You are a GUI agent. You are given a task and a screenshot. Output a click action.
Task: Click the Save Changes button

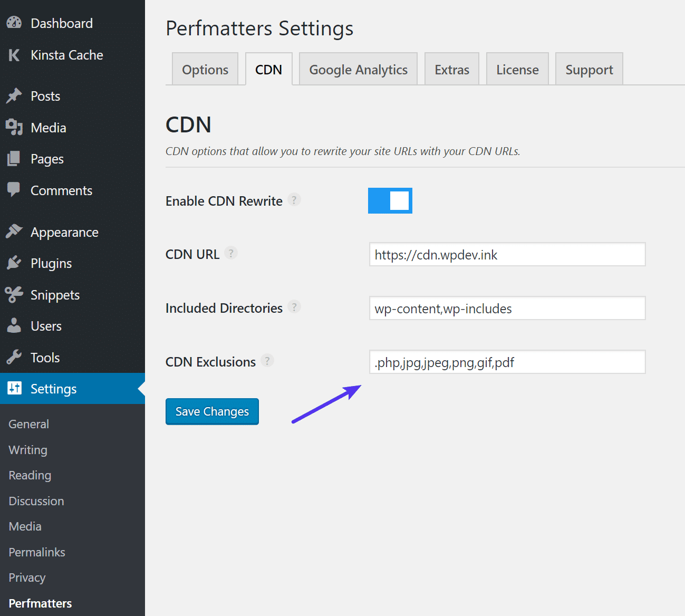point(212,411)
